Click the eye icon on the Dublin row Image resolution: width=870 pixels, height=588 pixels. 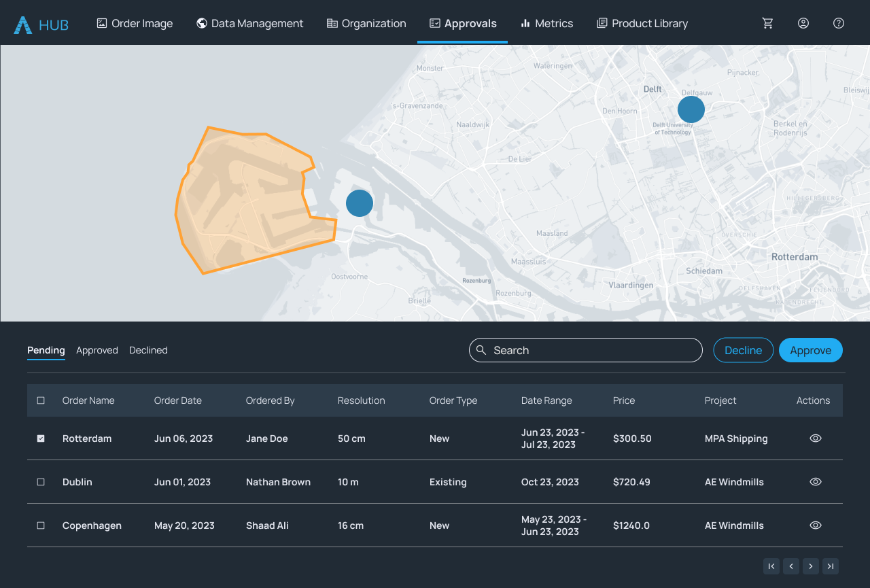tap(815, 482)
